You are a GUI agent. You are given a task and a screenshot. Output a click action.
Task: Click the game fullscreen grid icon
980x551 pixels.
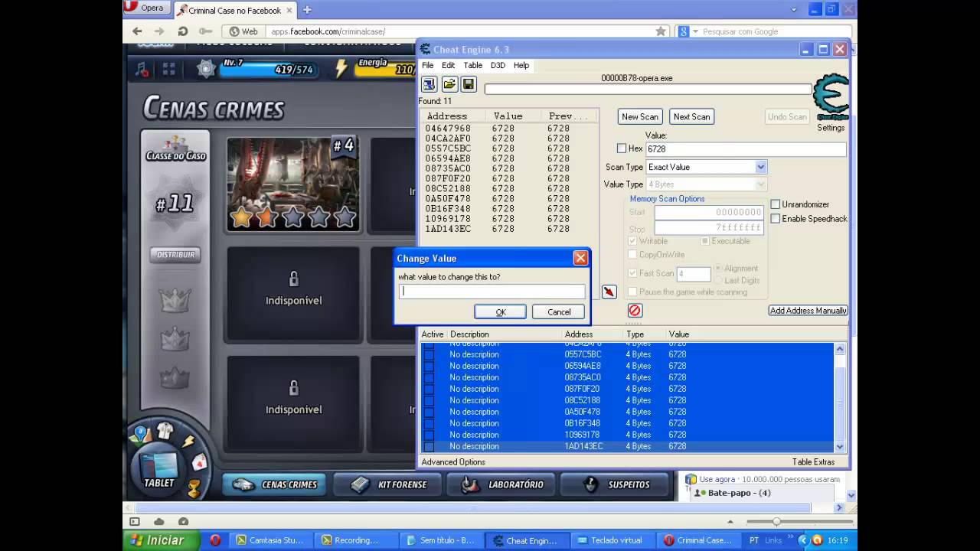(x=169, y=70)
